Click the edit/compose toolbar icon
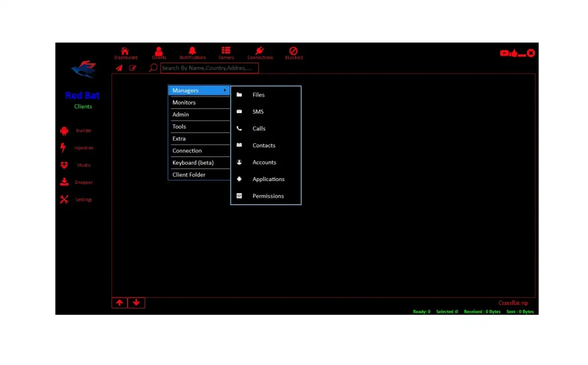The height and width of the screenshot is (365, 588). (x=133, y=68)
